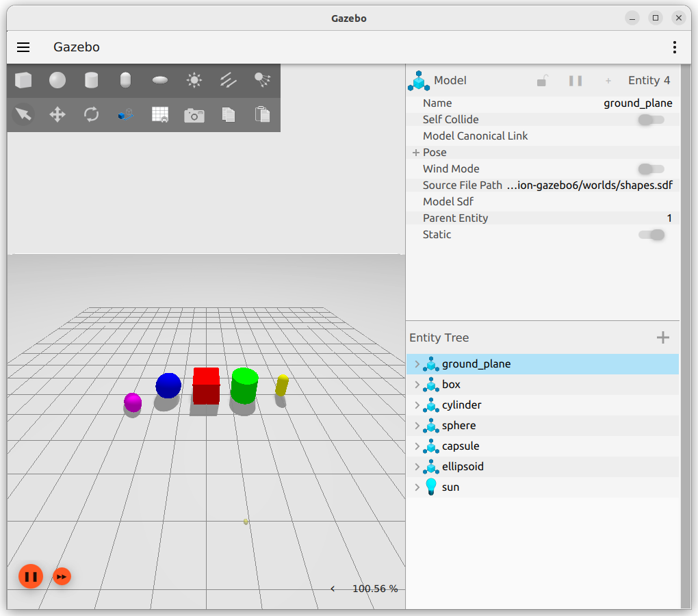Open the three-dot plugins menu

(x=675, y=47)
